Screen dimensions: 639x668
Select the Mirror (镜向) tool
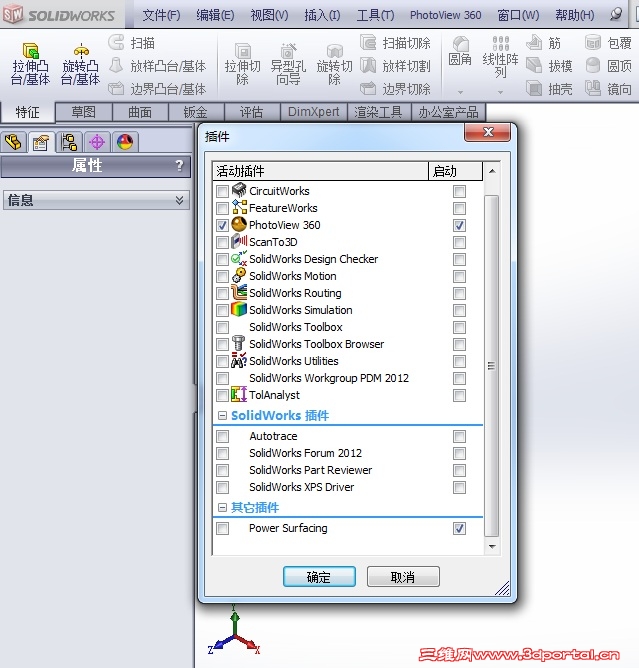pos(608,89)
